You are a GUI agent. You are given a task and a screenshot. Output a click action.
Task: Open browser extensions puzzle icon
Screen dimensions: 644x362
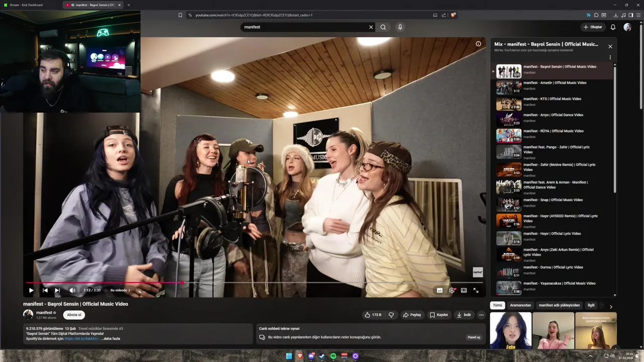596,15
